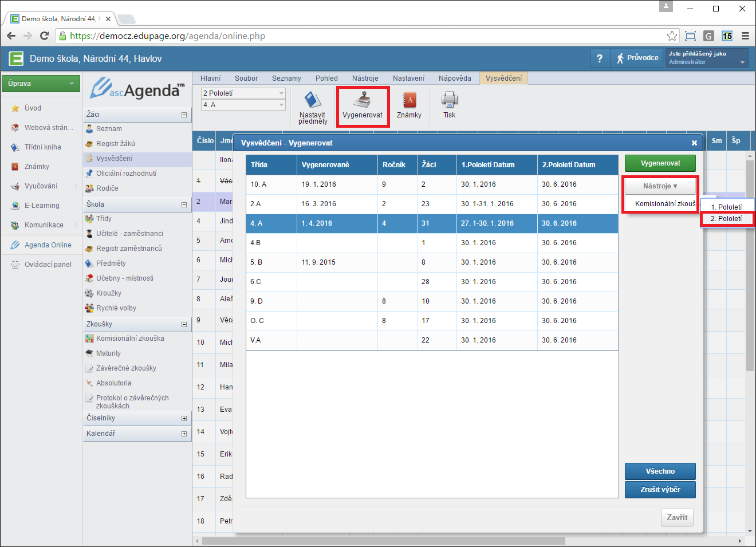Bookmark page with the star icon

672,36
